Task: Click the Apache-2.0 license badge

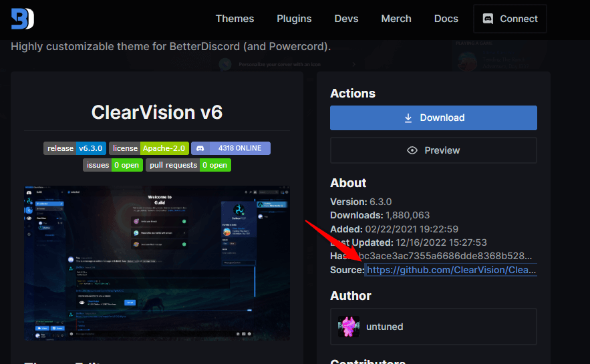Action: click(148, 148)
